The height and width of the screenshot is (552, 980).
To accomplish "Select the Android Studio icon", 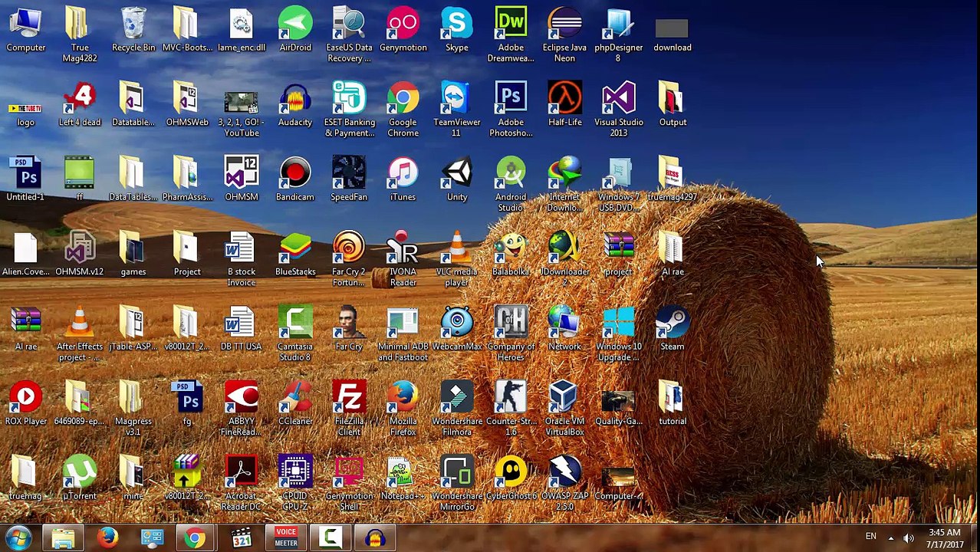I will click(x=511, y=185).
